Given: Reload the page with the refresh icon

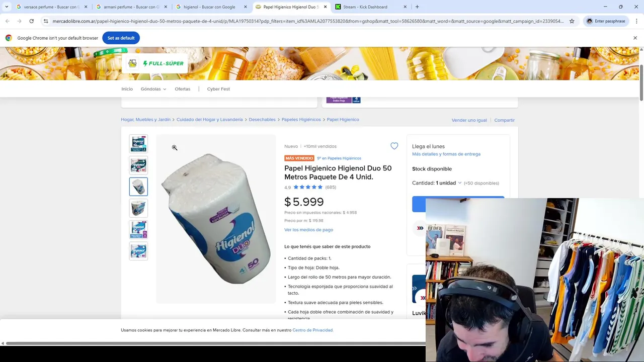Looking at the screenshot, I should (x=31, y=21).
